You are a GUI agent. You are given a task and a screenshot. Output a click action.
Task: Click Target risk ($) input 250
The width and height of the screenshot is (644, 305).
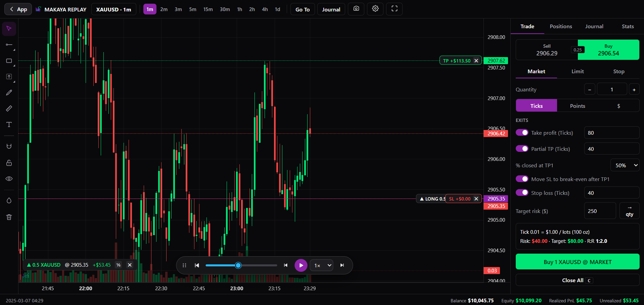(x=600, y=211)
